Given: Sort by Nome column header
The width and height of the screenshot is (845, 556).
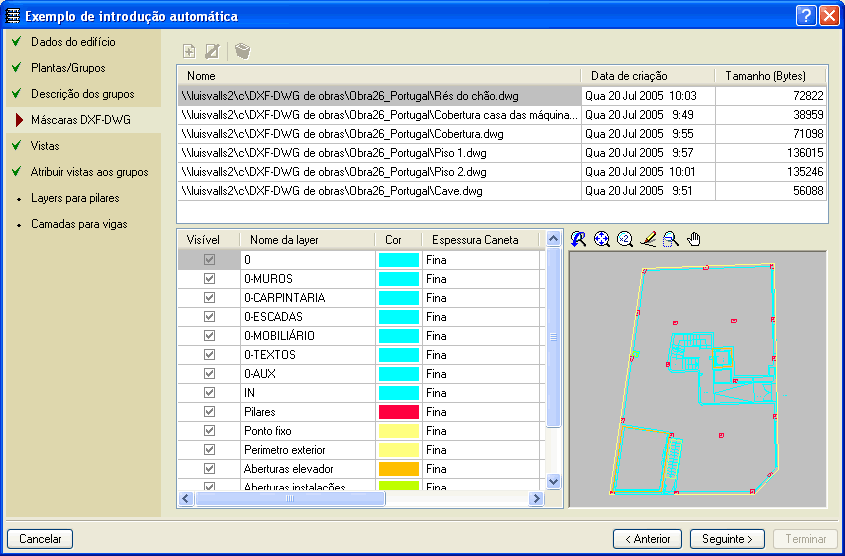Looking at the screenshot, I should tap(379, 76).
